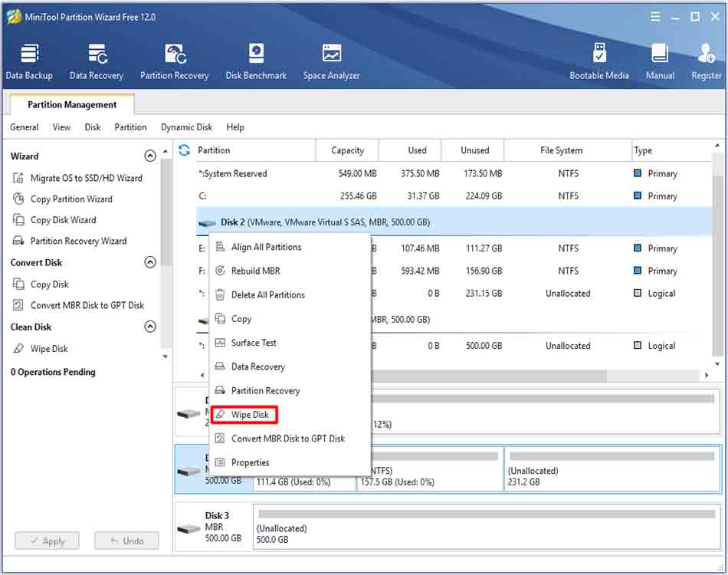Open the General menu
The width and height of the screenshot is (728, 575).
pos(25,127)
